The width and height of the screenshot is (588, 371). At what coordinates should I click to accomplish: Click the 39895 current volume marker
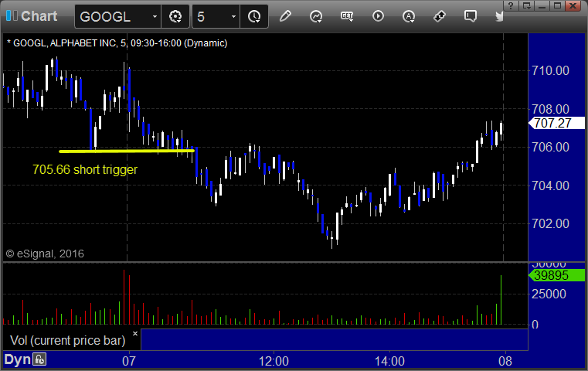coord(556,275)
